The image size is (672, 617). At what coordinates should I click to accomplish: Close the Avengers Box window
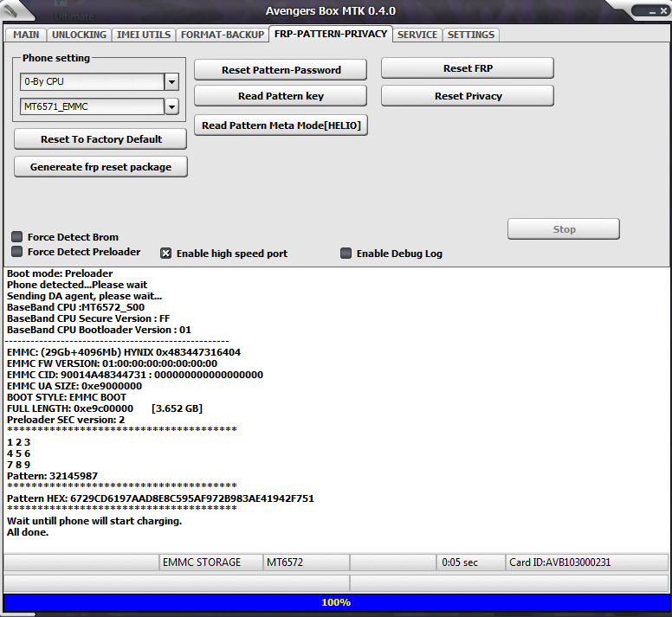663,11
